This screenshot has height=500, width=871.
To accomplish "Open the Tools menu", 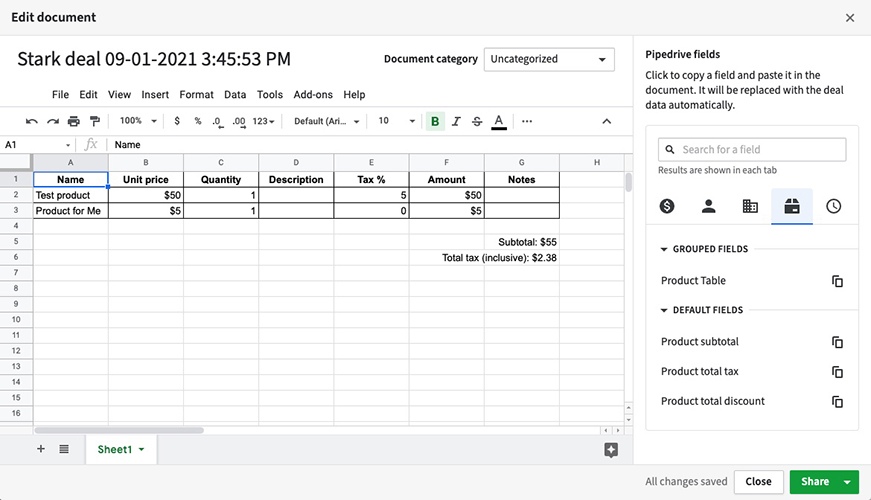I will tap(270, 94).
